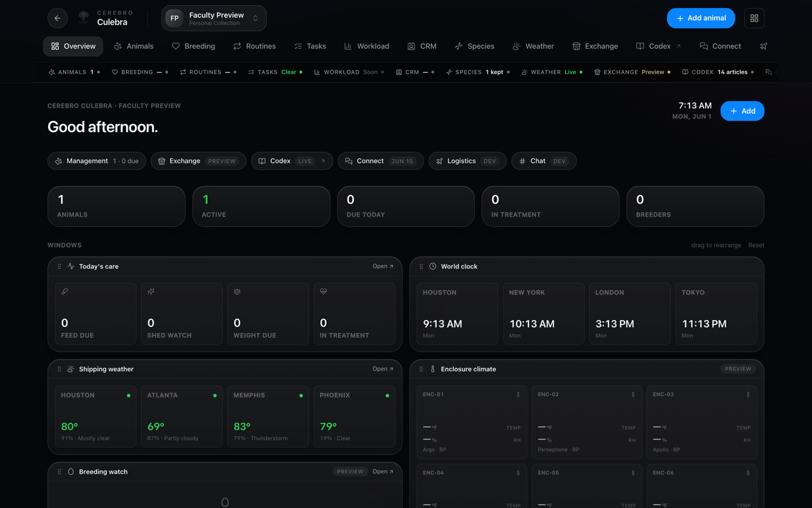This screenshot has height=508, width=812.
Task: Click the ENC-03 thermometer icon
Action: click(748, 395)
